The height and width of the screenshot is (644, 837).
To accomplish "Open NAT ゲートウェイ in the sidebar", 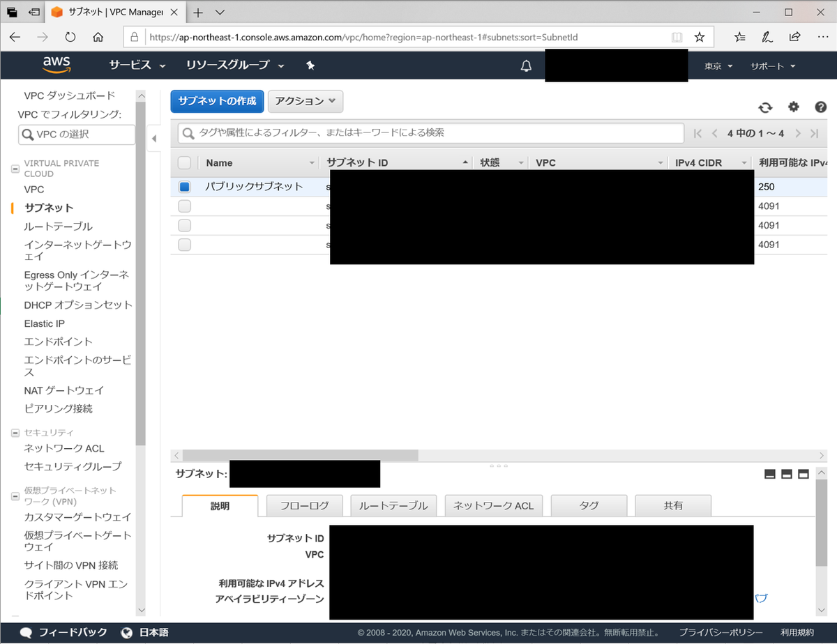I will (63, 390).
